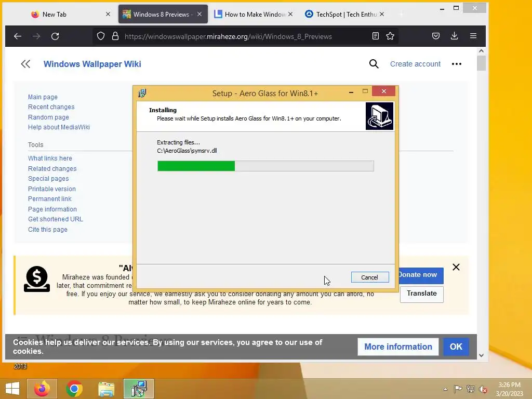The width and height of the screenshot is (532, 399).
Task: Open Help about MediaWiki link
Action: (x=59, y=127)
